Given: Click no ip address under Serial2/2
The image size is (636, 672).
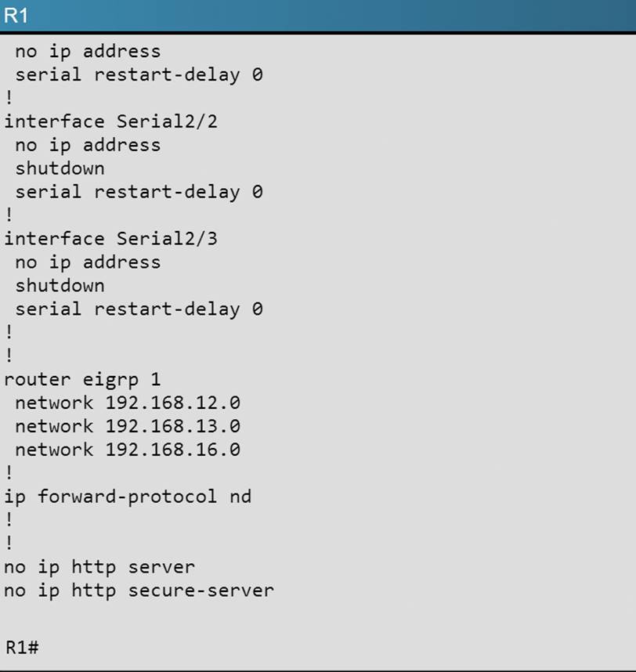Looking at the screenshot, I should click(x=88, y=145).
